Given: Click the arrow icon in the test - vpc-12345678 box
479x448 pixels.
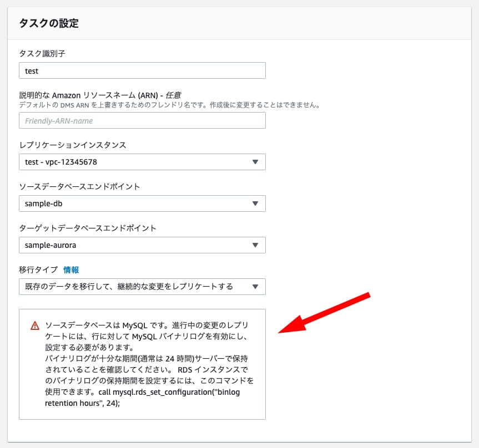Looking at the screenshot, I should tap(255, 162).
